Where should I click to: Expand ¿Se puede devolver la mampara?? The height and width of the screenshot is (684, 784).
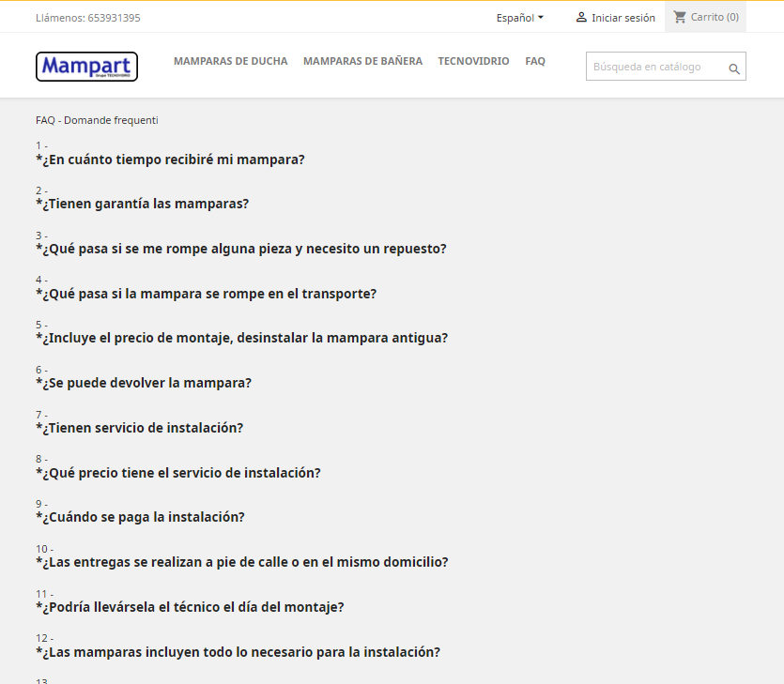144,383
